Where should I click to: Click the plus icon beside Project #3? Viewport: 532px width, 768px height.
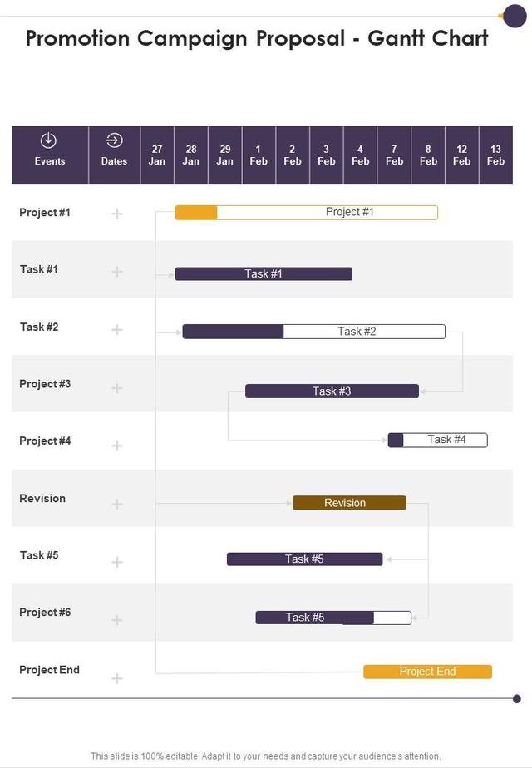[x=117, y=388]
